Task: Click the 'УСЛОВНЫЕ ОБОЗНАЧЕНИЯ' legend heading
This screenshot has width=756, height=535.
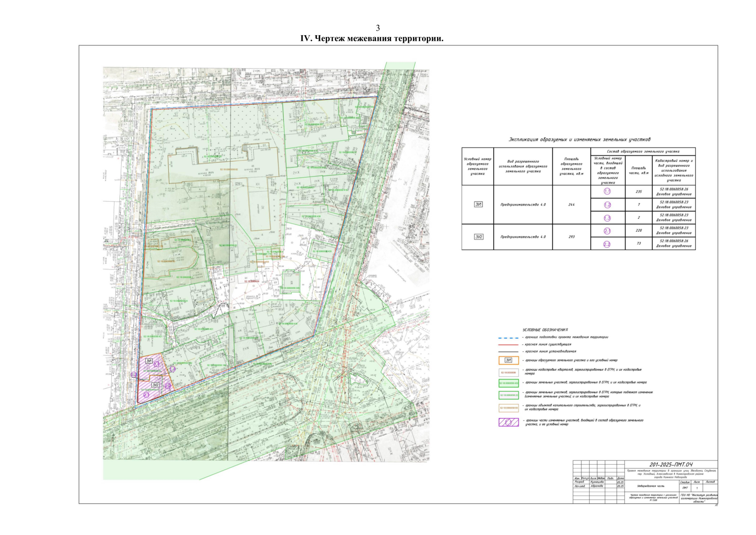Action: (x=545, y=330)
